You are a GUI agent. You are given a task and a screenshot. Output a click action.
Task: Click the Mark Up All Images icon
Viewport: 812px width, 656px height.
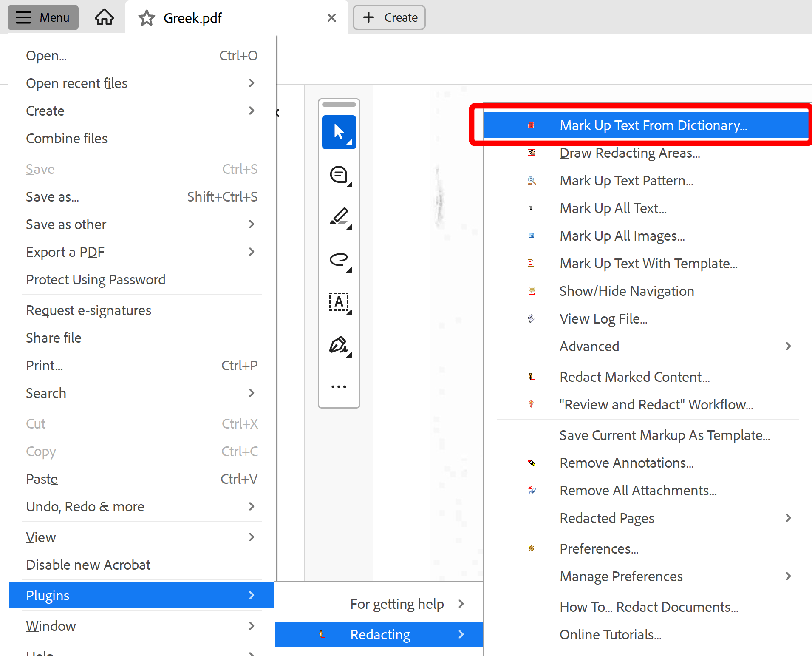click(531, 236)
